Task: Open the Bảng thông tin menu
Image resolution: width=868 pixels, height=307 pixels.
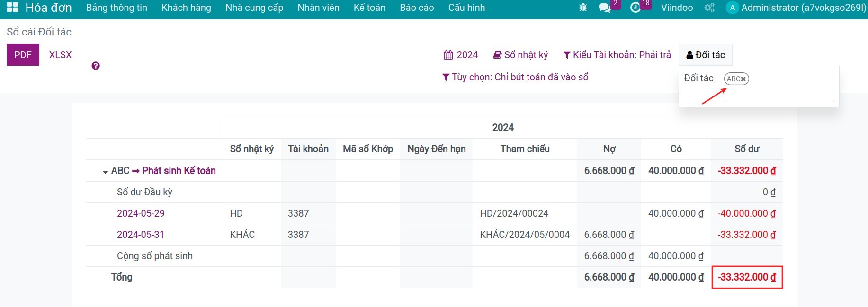Action: coord(116,8)
